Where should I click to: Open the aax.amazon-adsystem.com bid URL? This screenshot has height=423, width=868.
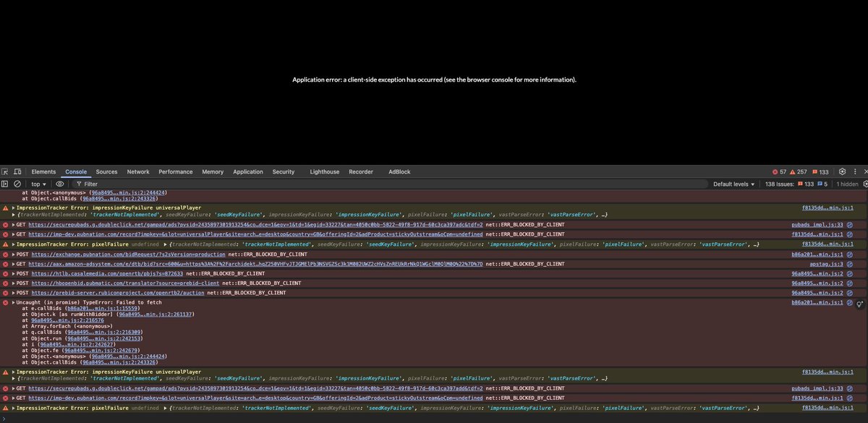pyautogui.click(x=256, y=264)
